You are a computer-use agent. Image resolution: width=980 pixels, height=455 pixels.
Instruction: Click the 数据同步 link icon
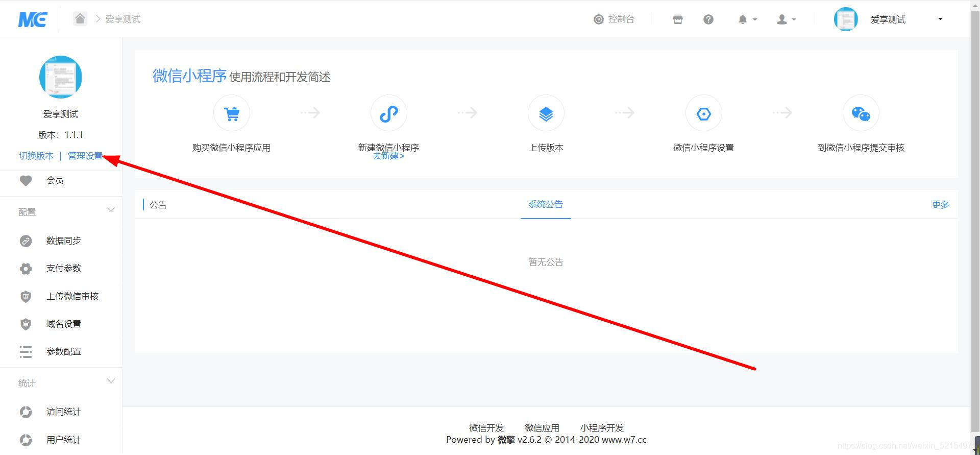(26, 241)
